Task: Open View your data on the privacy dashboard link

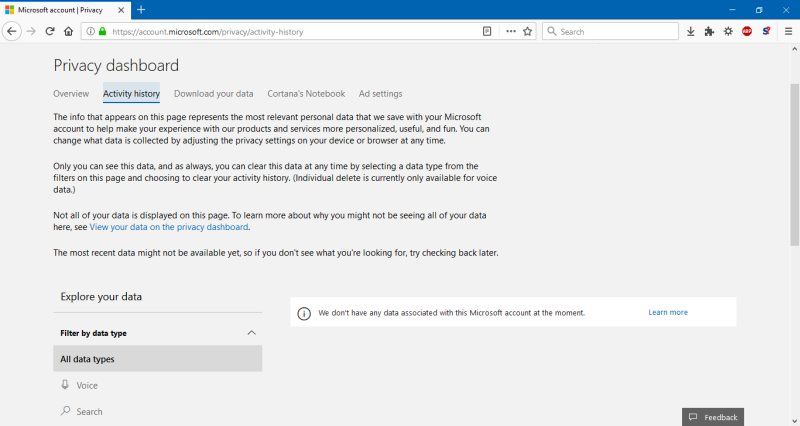Action: pos(168,227)
